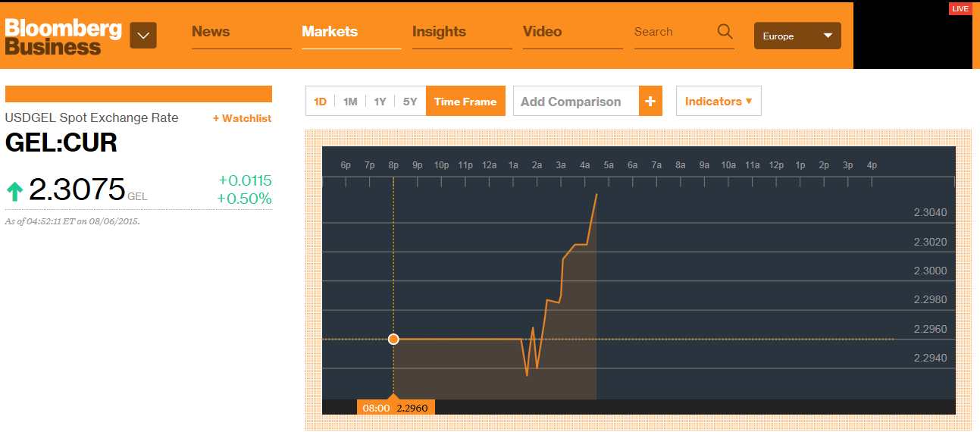Go to the Insights section
This screenshot has height=432, width=980.
(x=439, y=32)
